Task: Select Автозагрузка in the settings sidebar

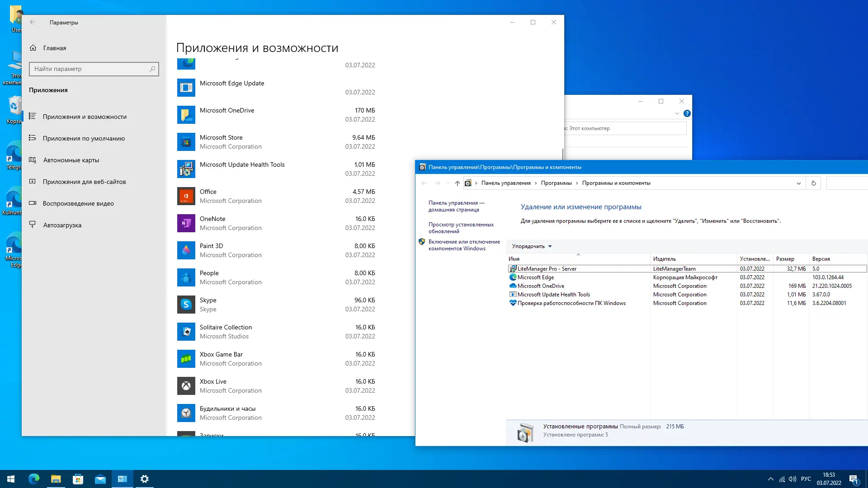Action: [62, 225]
